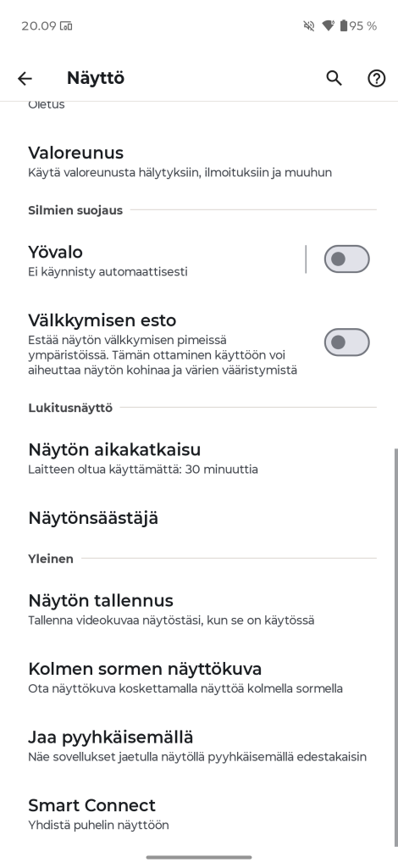The height and width of the screenshot is (868, 398).
Task: Open Smart Connect settings
Action: pos(199,814)
